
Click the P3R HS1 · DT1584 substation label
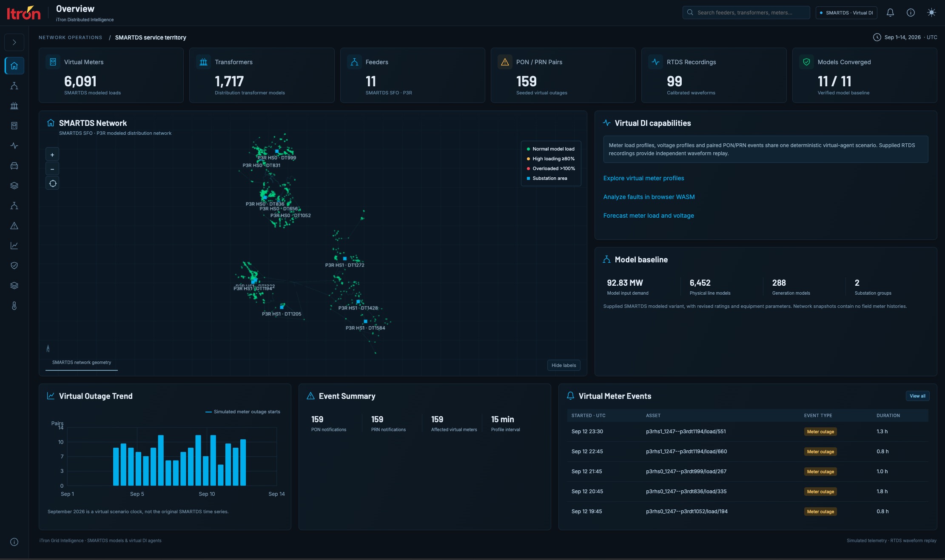pos(365,328)
